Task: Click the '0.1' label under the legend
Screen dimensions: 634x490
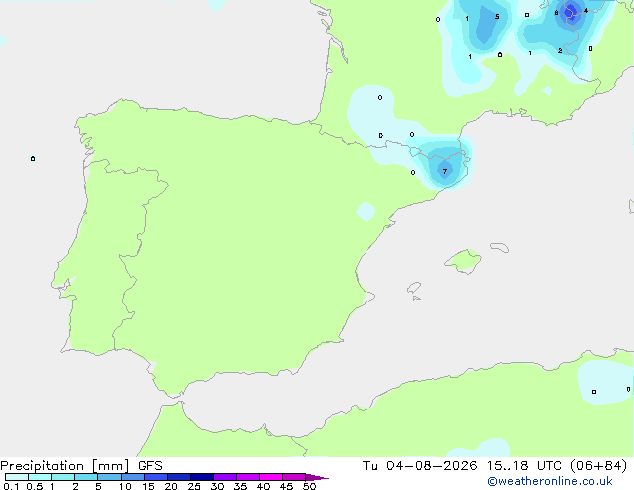Action: [11, 486]
